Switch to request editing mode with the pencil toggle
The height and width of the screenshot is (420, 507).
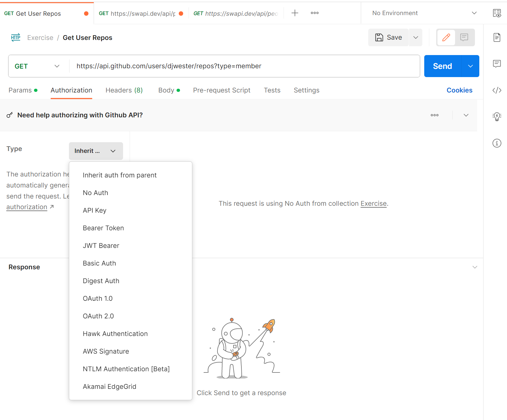tap(446, 37)
